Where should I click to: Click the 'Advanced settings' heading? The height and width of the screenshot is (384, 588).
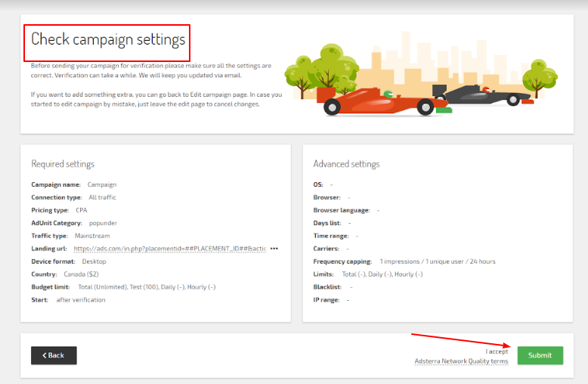tap(346, 164)
